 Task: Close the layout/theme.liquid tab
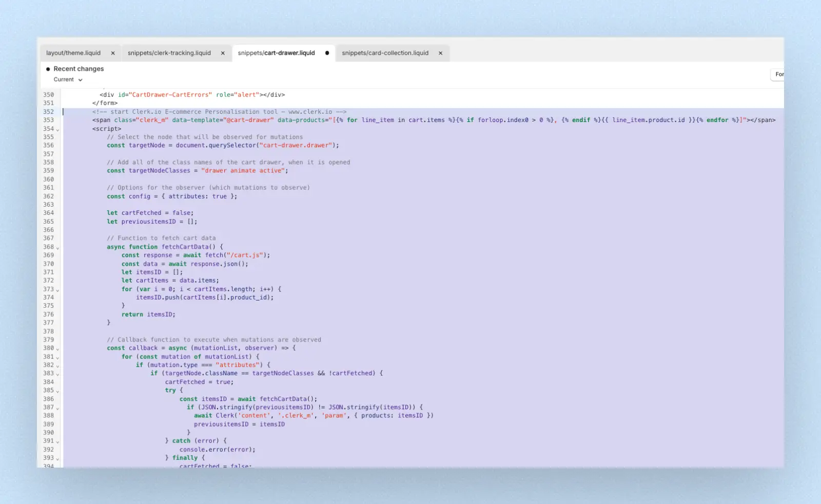(x=113, y=53)
